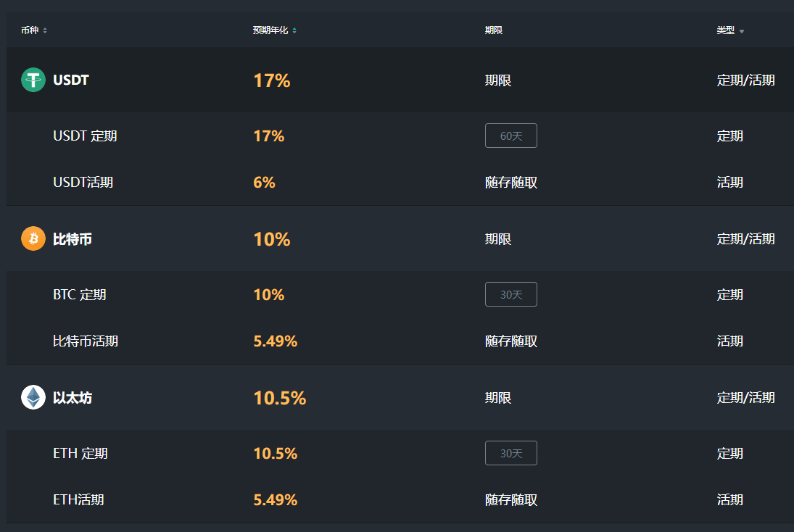Click the USDT Tether coin icon

coord(33,80)
